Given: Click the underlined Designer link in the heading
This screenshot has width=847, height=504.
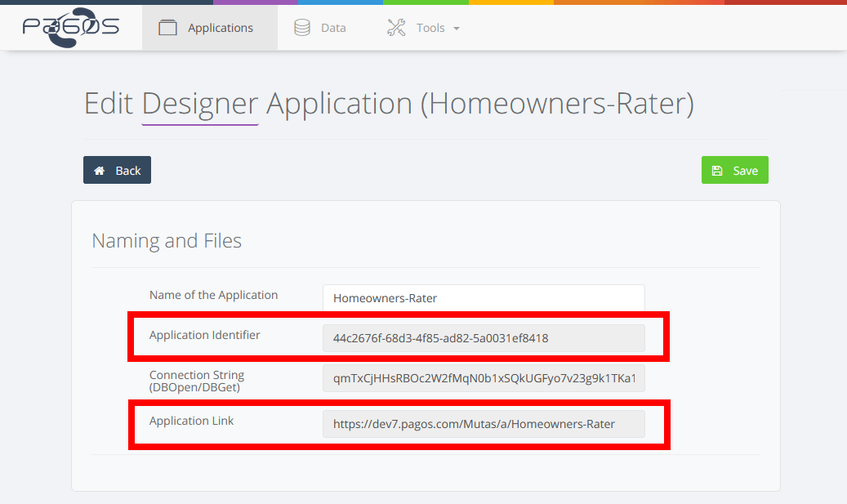Looking at the screenshot, I should click(x=199, y=103).
